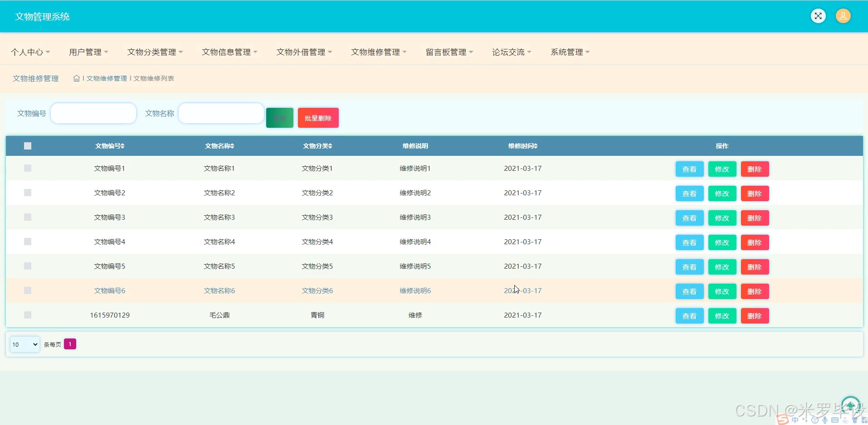The image size is (868, 425).
Task: Expand the 系统管理 menu
Action: click(570, 52)
